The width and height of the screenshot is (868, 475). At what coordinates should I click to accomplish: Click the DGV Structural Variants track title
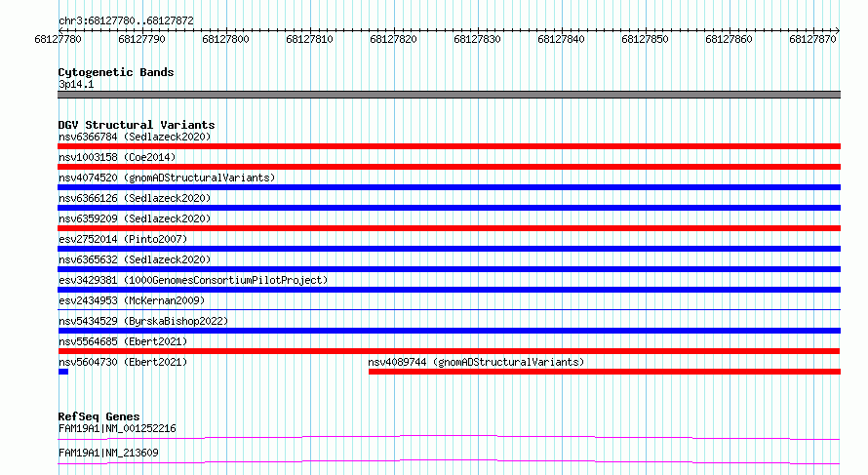coord(137,125)
